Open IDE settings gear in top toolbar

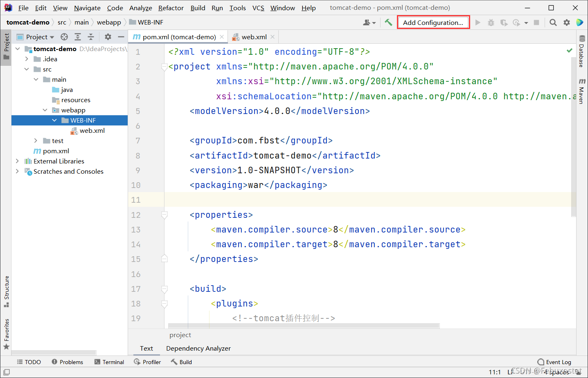coord(567,22)
